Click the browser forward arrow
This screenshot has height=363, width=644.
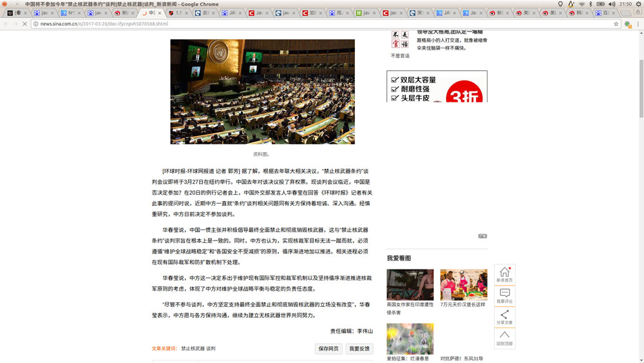(x=15, y=24)
